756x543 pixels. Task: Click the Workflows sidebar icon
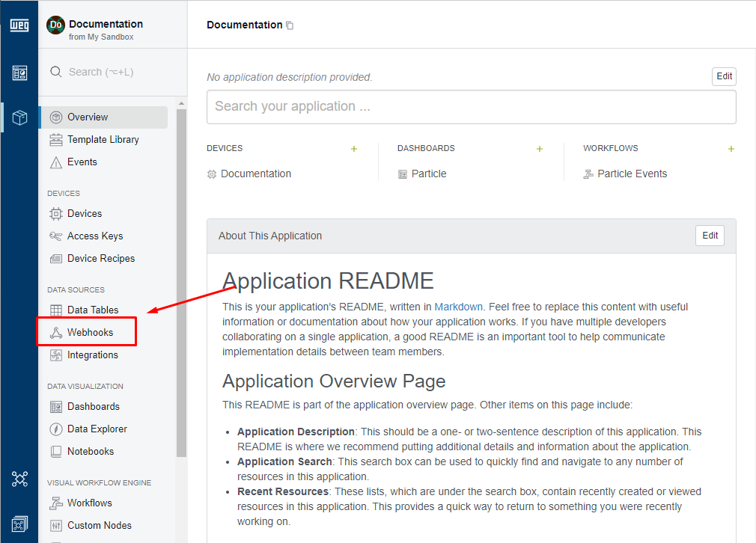[x=56, y=503]
